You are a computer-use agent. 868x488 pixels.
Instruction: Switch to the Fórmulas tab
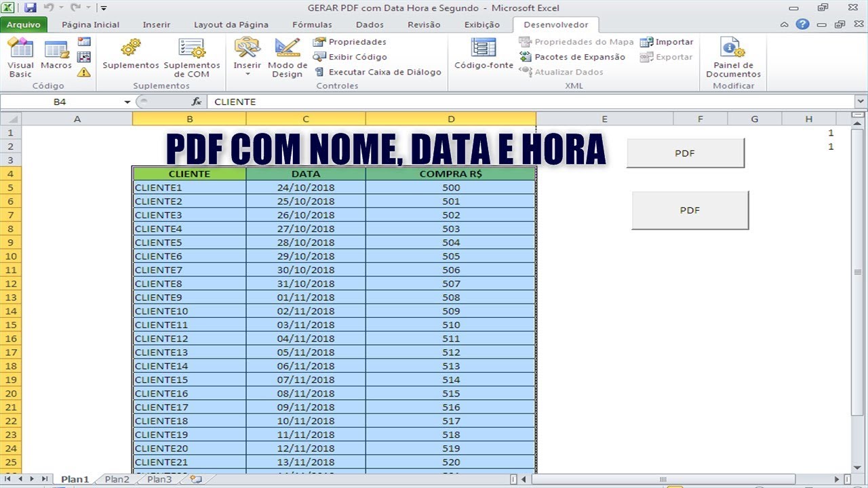tap(312, 24)
